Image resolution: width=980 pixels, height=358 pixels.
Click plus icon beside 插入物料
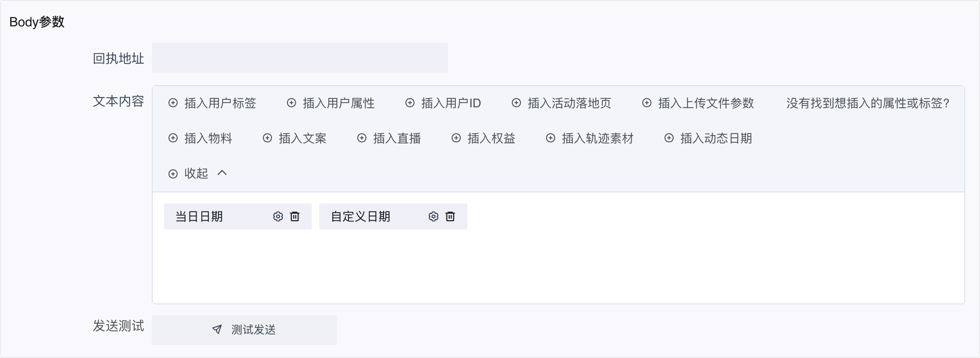click(173, 138)
